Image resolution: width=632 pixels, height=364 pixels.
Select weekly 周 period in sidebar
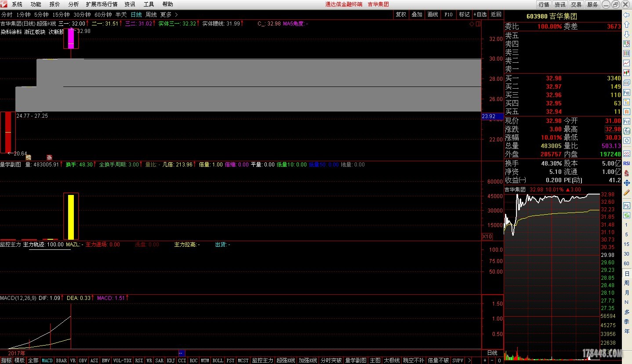(x=626, y=283)
